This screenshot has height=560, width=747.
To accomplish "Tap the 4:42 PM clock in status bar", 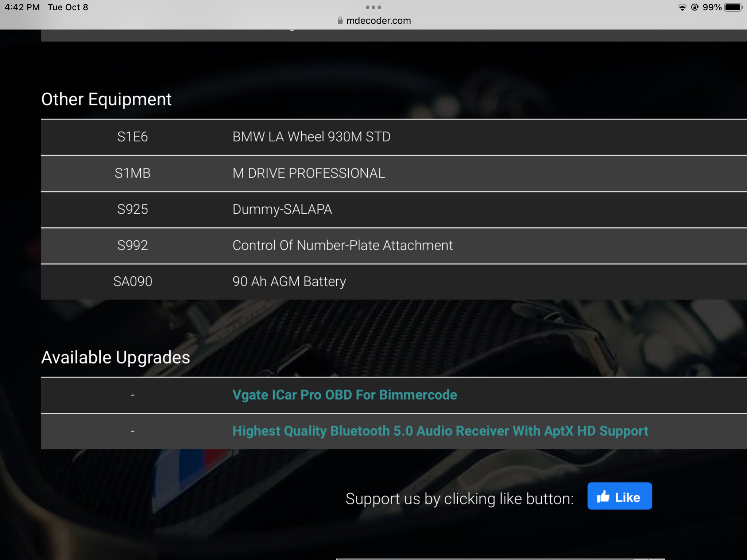I will [x=22, y=7].
